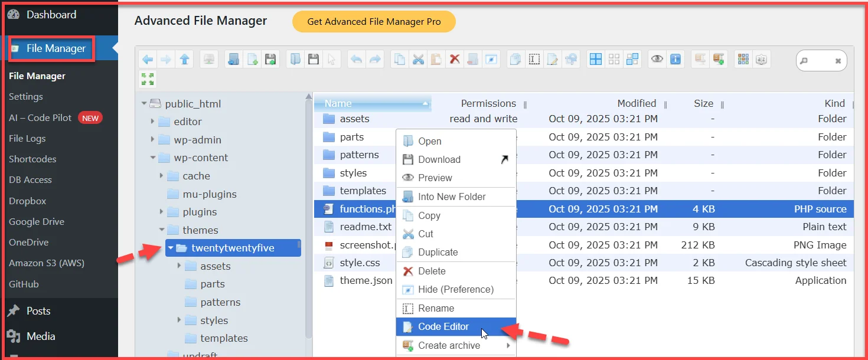The image size is (868, 360).
Task: Click the Get Advanced File Manager Pro button
Action: click(373, 21)
